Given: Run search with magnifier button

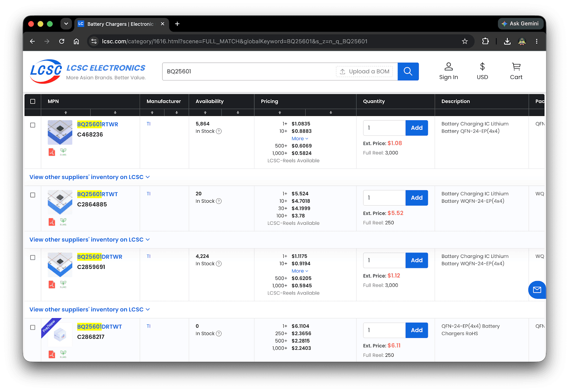Looking at the screenshot, I should click(408, 71).
